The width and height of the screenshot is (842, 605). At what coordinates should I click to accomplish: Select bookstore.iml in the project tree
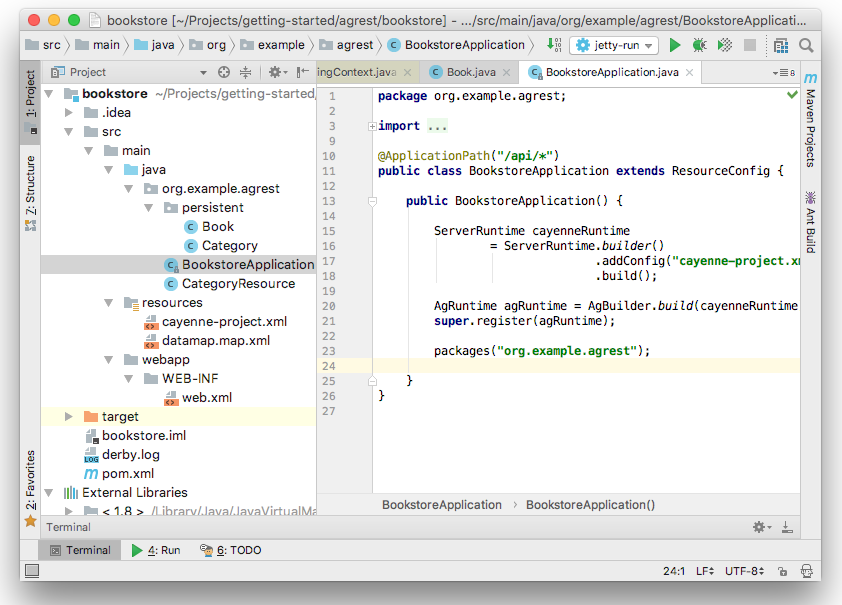pyautogui.click(x=134, y=435)
